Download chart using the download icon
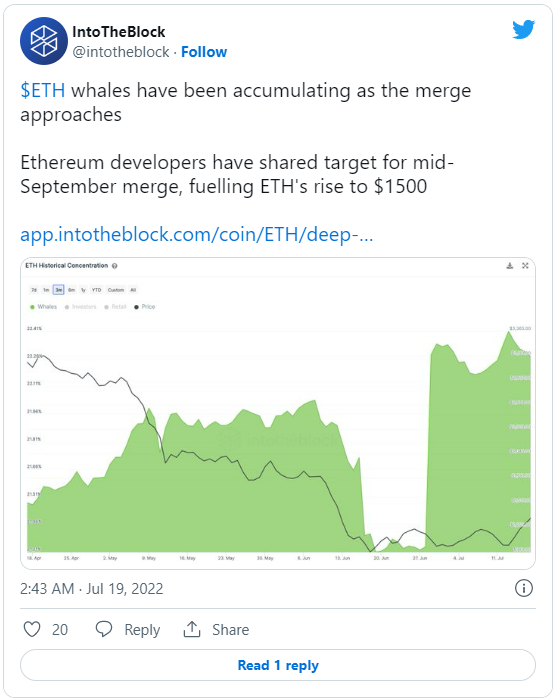 coord(510,266)
